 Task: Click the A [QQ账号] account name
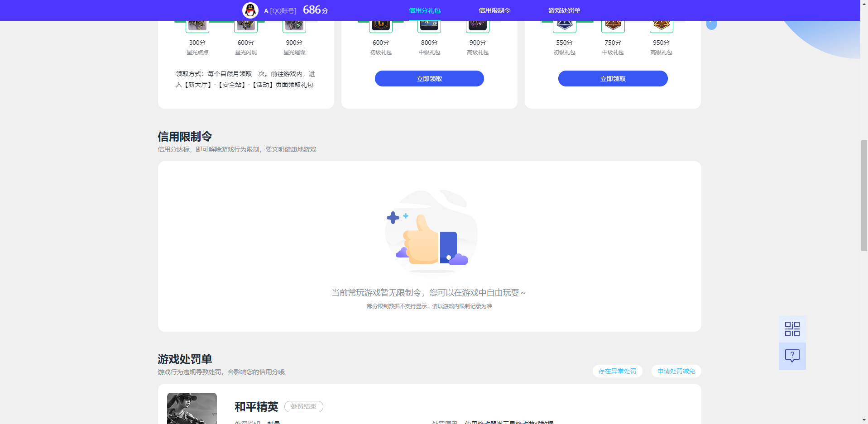tap(280, 11)
